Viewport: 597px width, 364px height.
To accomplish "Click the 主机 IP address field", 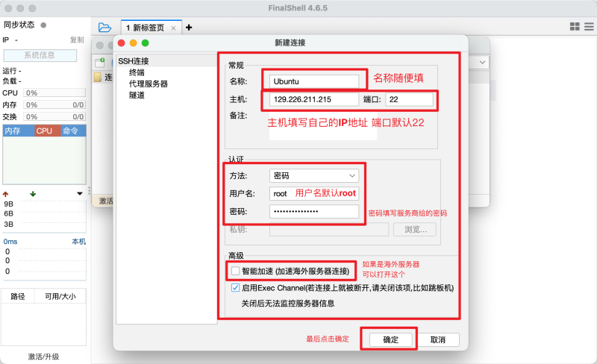I will pyautogui.click(x=314, y=99).
